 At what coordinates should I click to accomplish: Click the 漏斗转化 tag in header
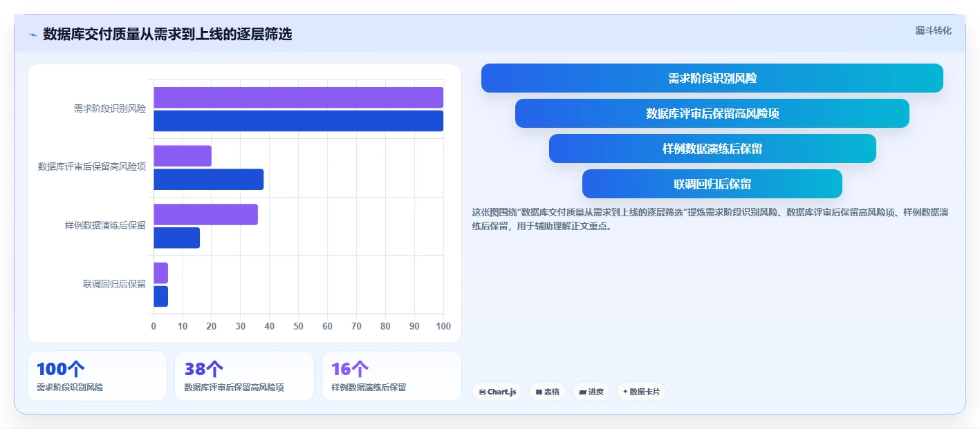(933, 30)
